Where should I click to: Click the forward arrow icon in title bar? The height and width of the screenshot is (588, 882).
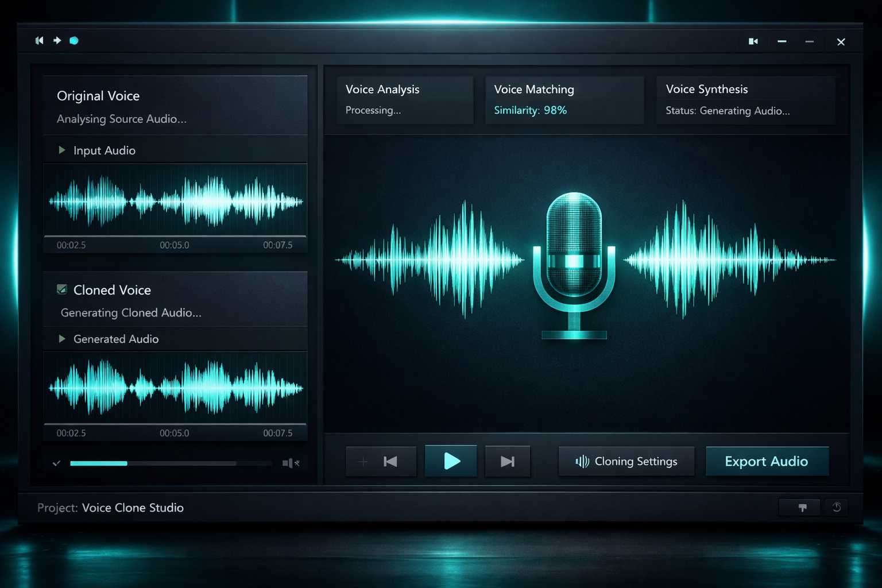point(57,41)
